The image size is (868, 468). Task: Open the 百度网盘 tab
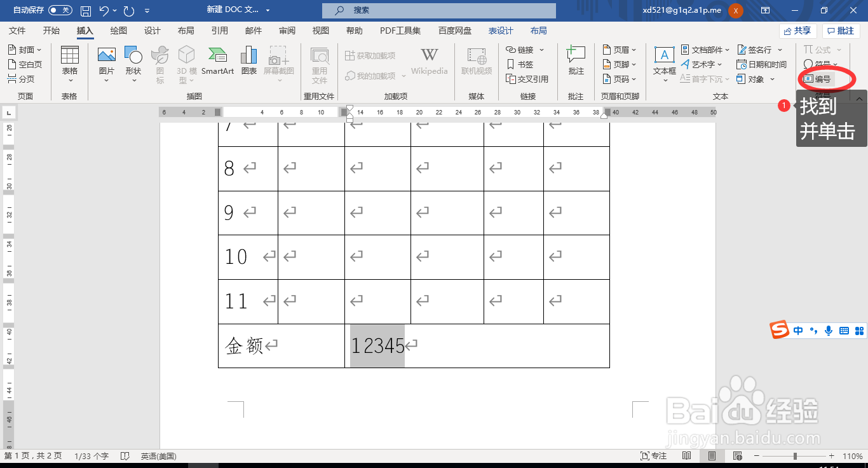[x=455, y=31]
